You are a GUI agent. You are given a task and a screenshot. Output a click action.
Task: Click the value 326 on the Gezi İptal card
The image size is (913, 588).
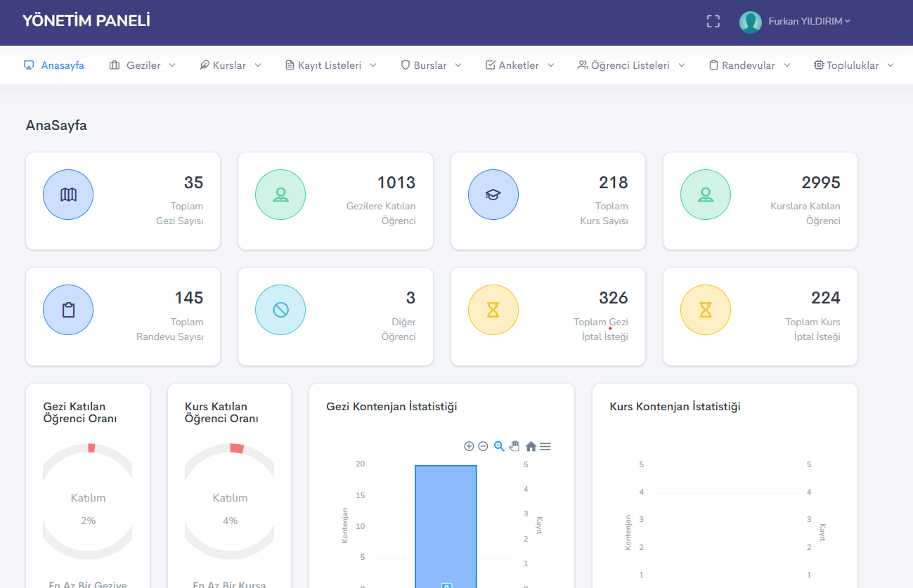pos(614,298)
